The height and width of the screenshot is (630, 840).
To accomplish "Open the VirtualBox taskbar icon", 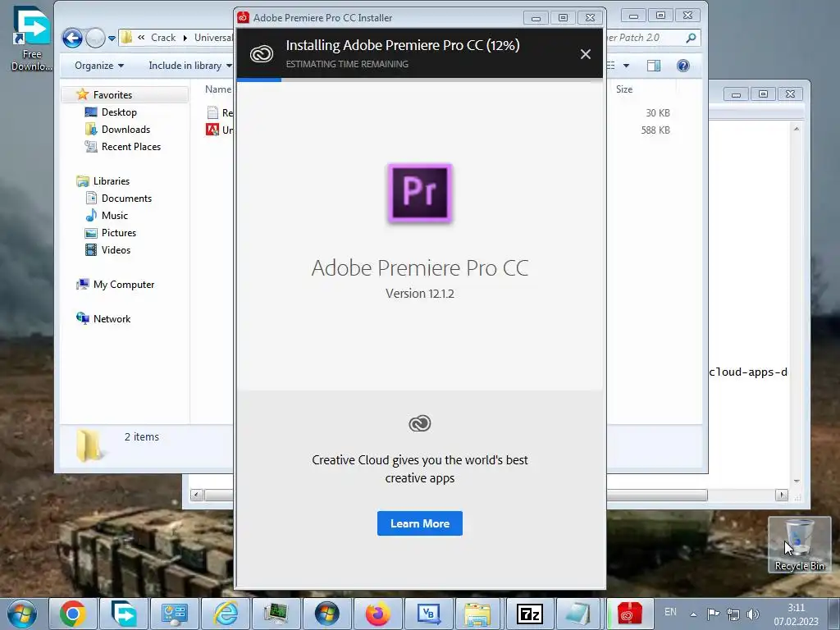I will click(428, 614).
